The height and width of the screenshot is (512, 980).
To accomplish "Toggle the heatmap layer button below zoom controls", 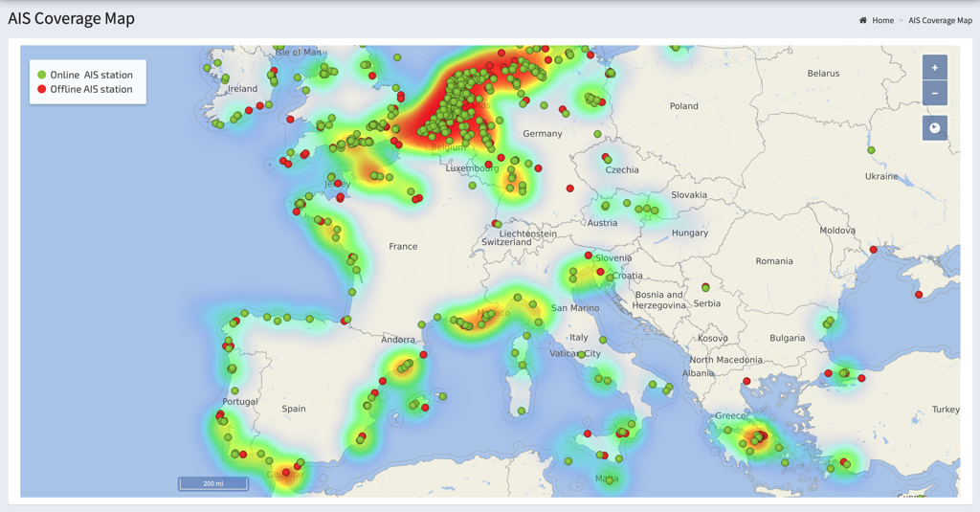I will pyautogui.click(x=934, y=128).
